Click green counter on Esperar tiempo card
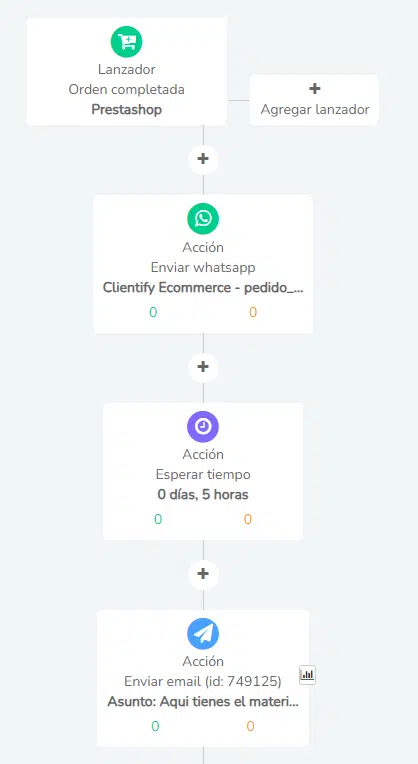Image resolution: width=418 pixels, height=764 pixels. pos(158,519)
